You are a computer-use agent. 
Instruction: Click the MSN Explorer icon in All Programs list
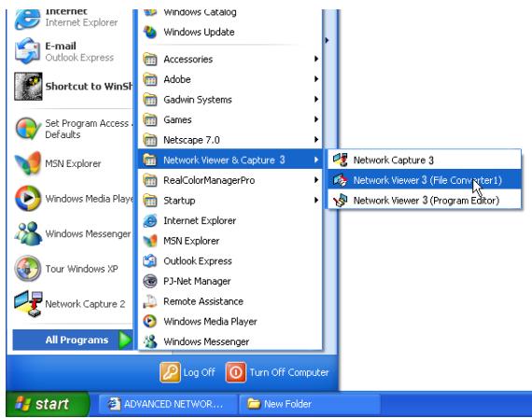[150, 241]
